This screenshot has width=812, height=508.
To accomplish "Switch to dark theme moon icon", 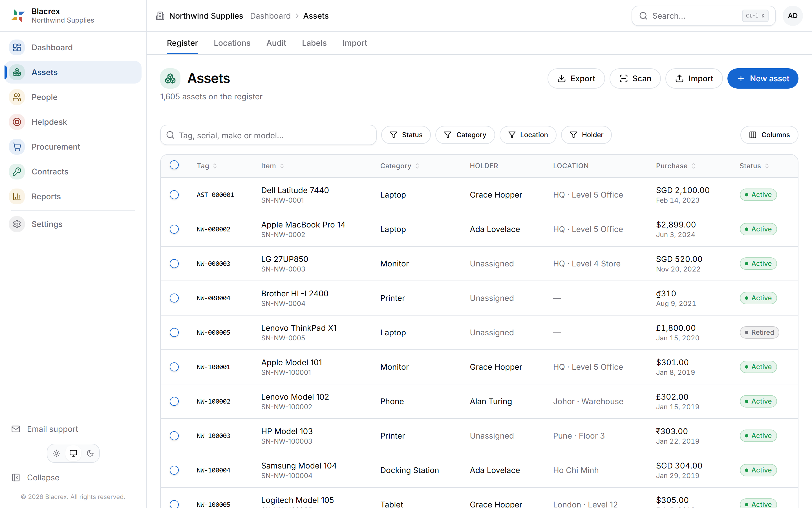I will [90, 453].
